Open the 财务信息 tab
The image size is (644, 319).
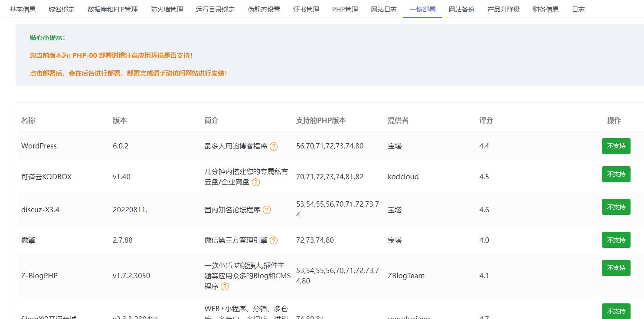[546, 9]
